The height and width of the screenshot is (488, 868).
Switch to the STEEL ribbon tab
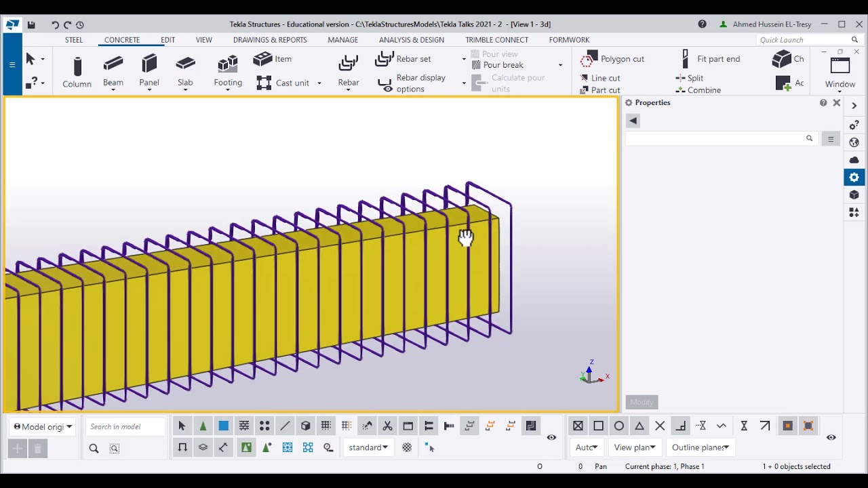(x=74, y=40)
